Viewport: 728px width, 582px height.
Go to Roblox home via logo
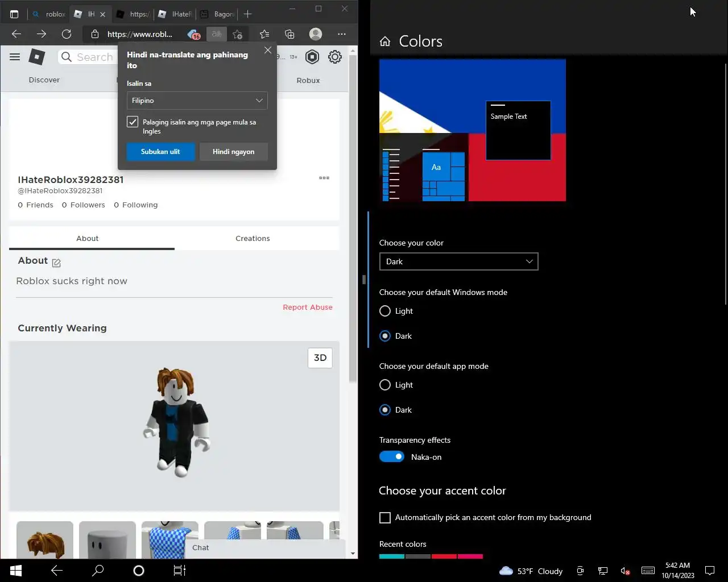(x=37, y=57)
